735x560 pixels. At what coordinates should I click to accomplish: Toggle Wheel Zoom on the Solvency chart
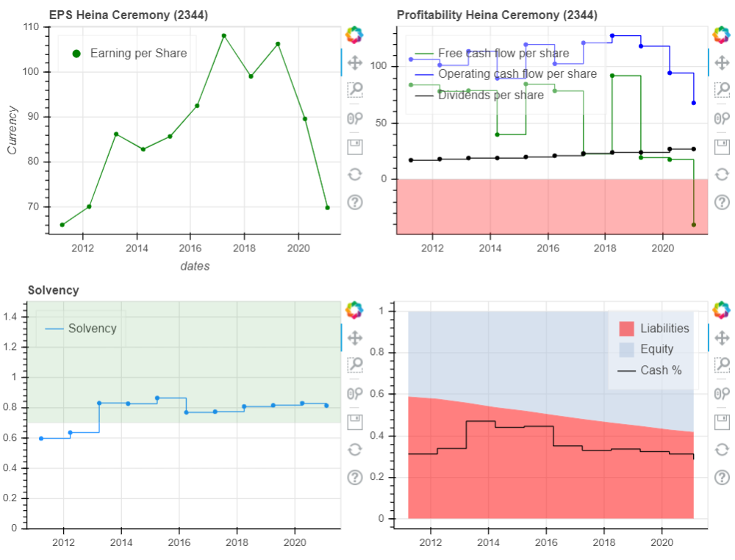[x=354, y=393]
